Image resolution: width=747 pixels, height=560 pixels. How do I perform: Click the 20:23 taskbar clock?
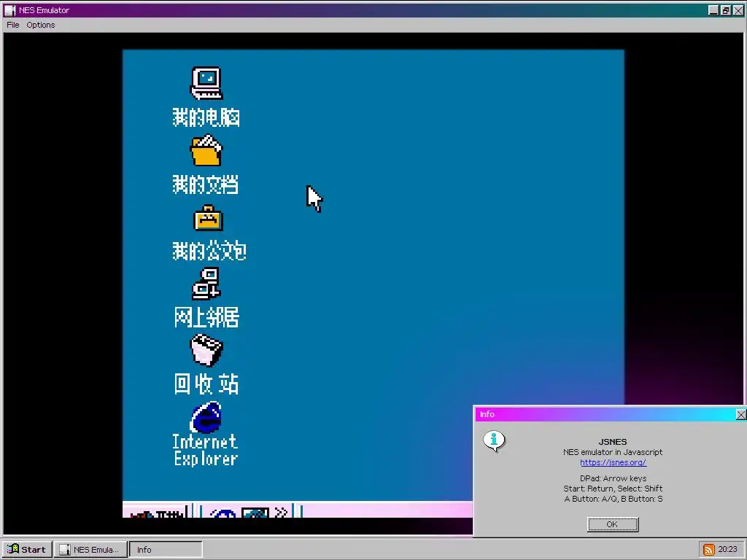(727, 549)
